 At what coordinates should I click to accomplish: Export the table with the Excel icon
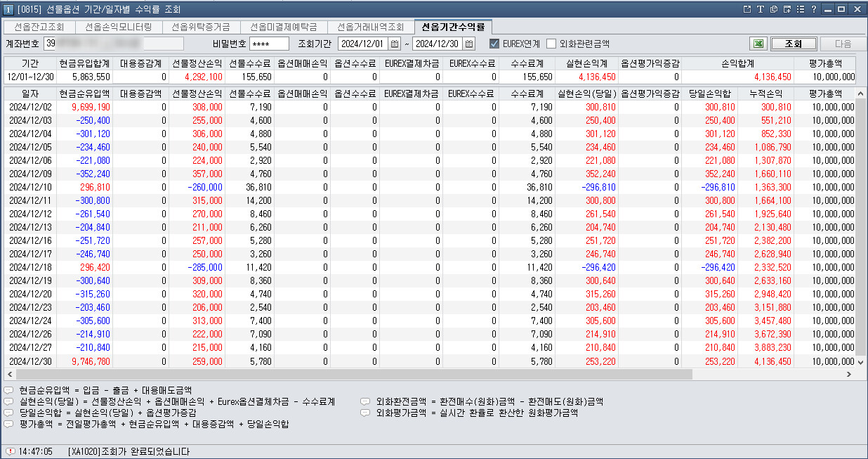point(758,44)
